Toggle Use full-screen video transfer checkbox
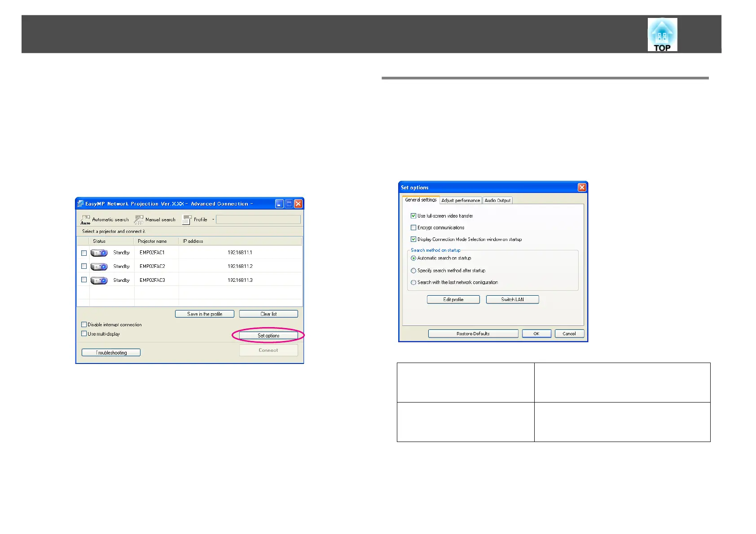The image size is (756, 534). point(413,216)
